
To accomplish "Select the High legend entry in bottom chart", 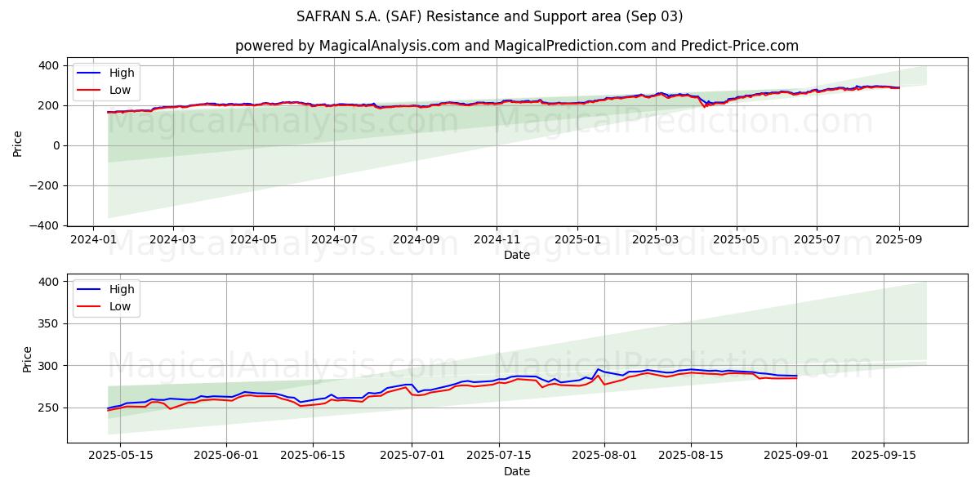I will [122, 290].
